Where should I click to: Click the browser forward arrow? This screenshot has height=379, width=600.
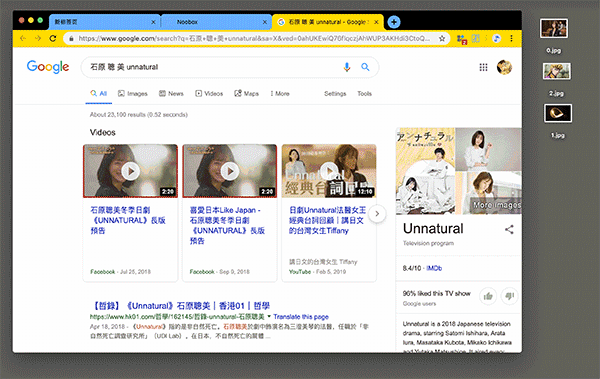click(38, 38)
